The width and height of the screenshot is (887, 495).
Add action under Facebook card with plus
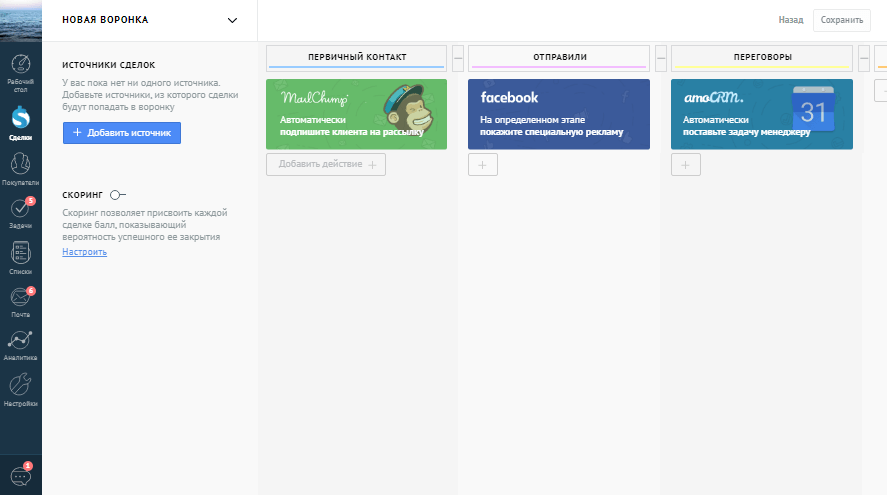(x=483, y=165)
